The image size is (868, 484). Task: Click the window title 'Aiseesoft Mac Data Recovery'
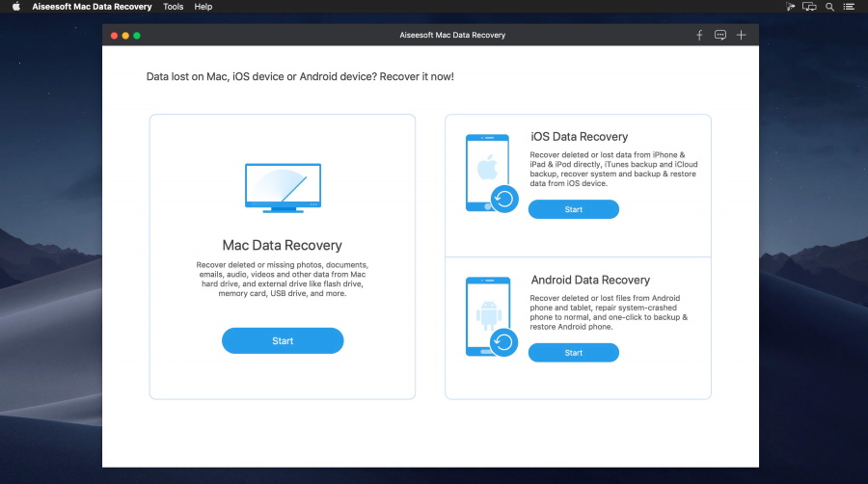452,35
